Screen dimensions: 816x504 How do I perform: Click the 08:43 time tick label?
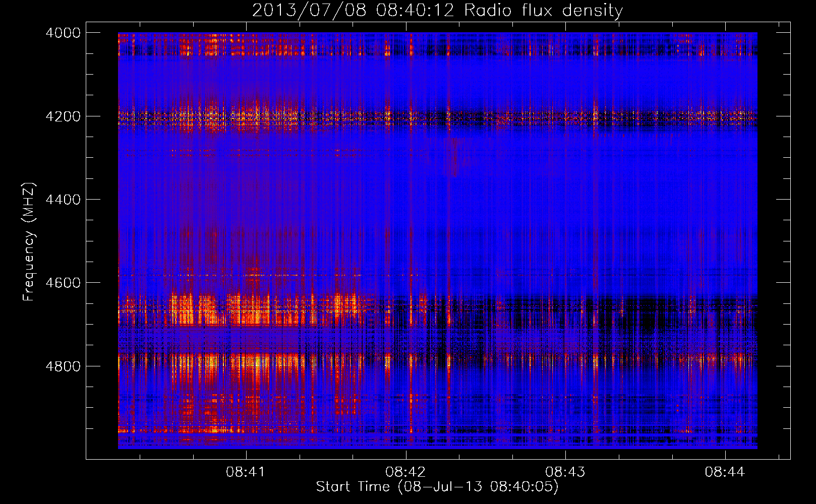[565, 472]
